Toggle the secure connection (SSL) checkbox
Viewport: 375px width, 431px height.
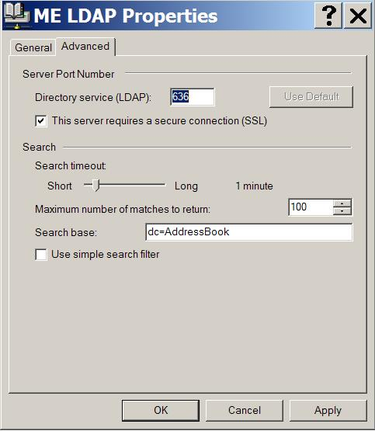41,121
